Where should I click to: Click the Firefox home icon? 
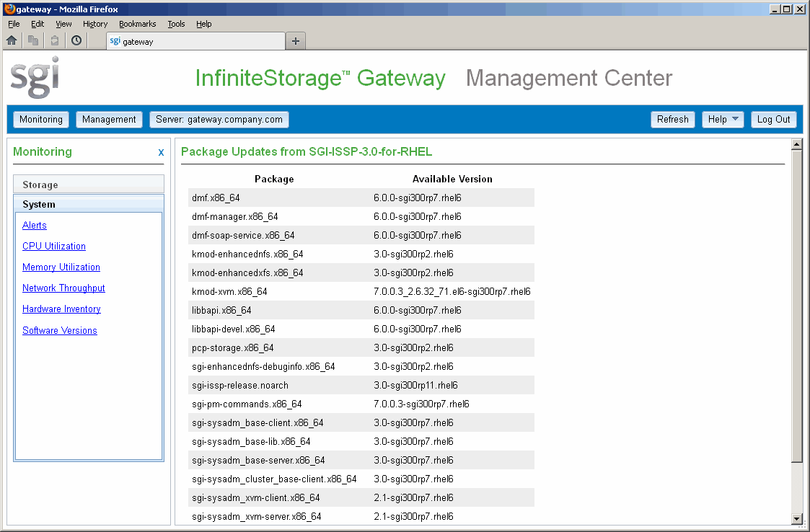(x=12, y=40)
